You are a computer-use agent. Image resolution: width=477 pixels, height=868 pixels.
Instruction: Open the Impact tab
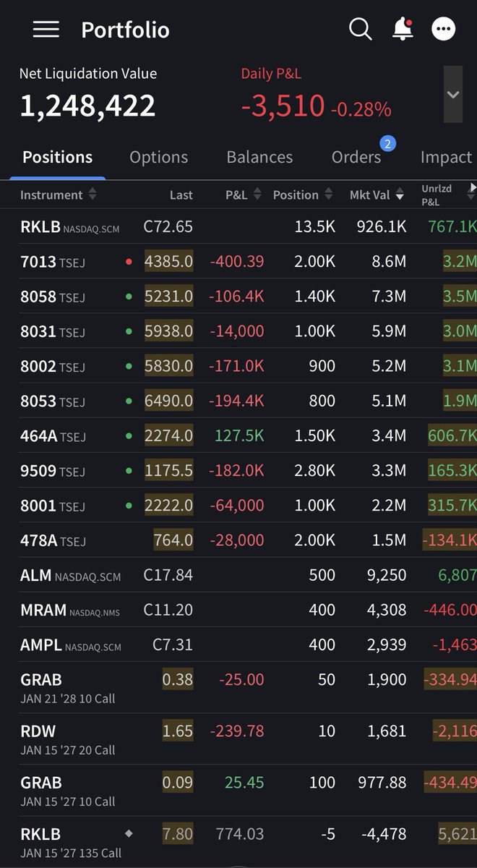pos(446,157)
